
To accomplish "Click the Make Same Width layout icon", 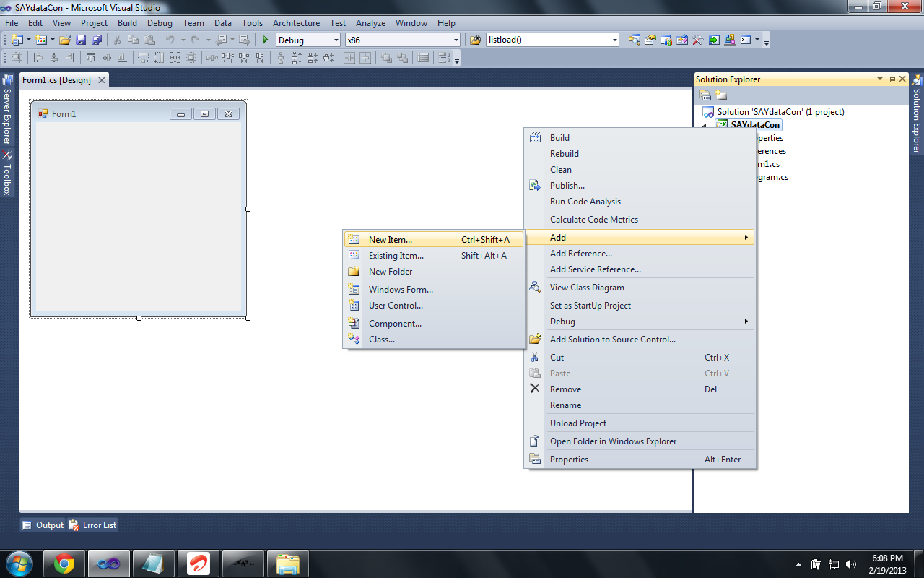I will (x=144, y=59).
